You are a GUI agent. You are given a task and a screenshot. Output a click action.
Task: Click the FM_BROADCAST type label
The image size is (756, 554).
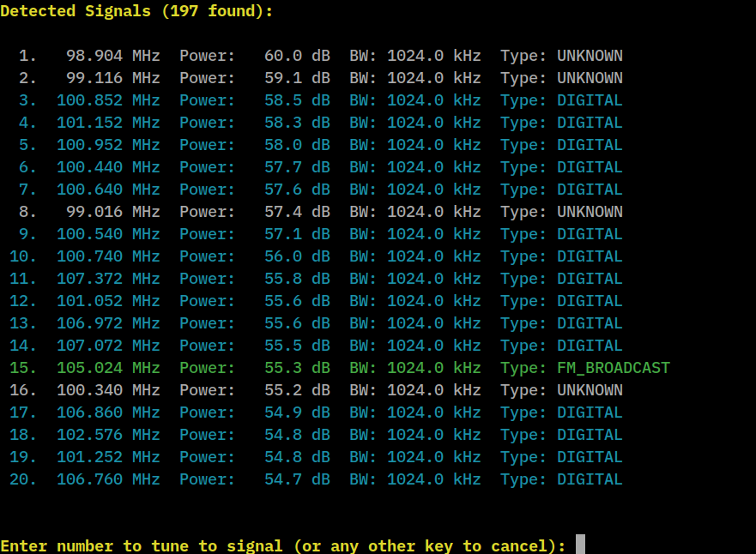(x=613, y=368)
